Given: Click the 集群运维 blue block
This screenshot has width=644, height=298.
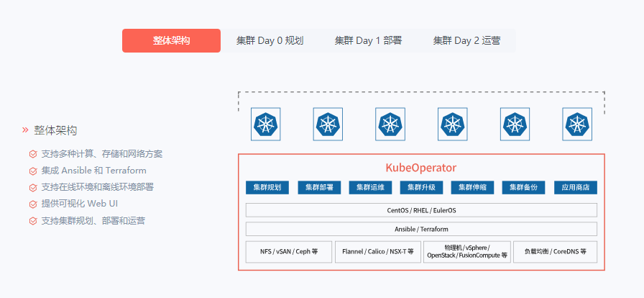Looking at the screenshot, I should point(370,188).
